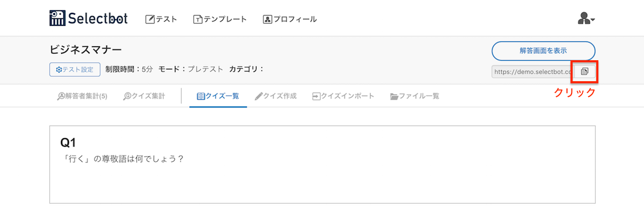Click the Q1 question heading

69,142
